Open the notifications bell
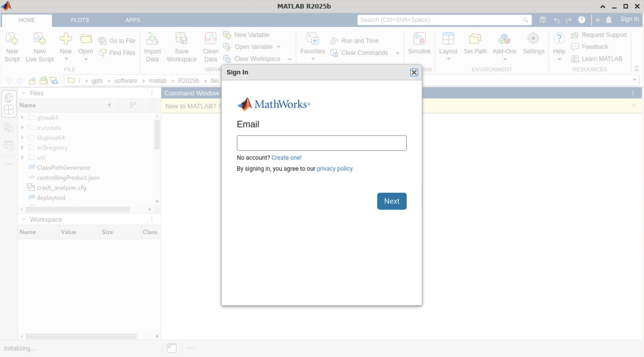Image resolution: width=644 pixels, height=357 pixels. 609,20
